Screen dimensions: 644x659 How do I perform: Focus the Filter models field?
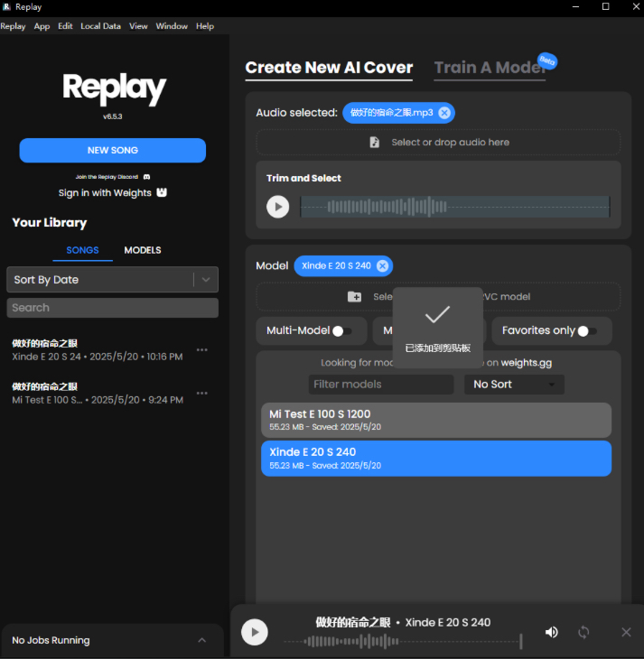point(381,385)
